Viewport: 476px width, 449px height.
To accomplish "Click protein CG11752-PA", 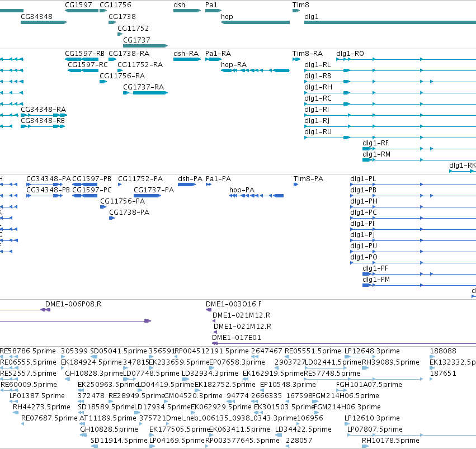I will (x=140, y=179).
